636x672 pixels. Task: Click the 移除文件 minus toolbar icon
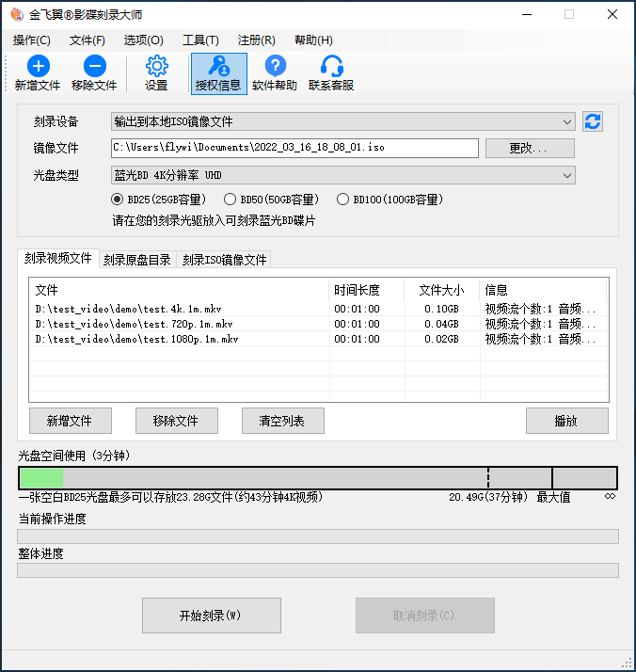point(94,67)
